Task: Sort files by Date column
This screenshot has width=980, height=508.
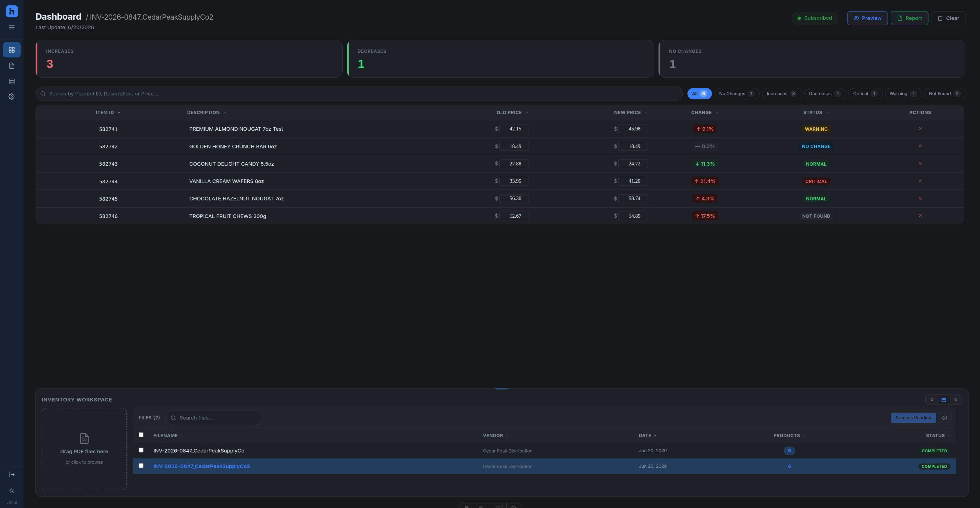Action: [647, 435]
